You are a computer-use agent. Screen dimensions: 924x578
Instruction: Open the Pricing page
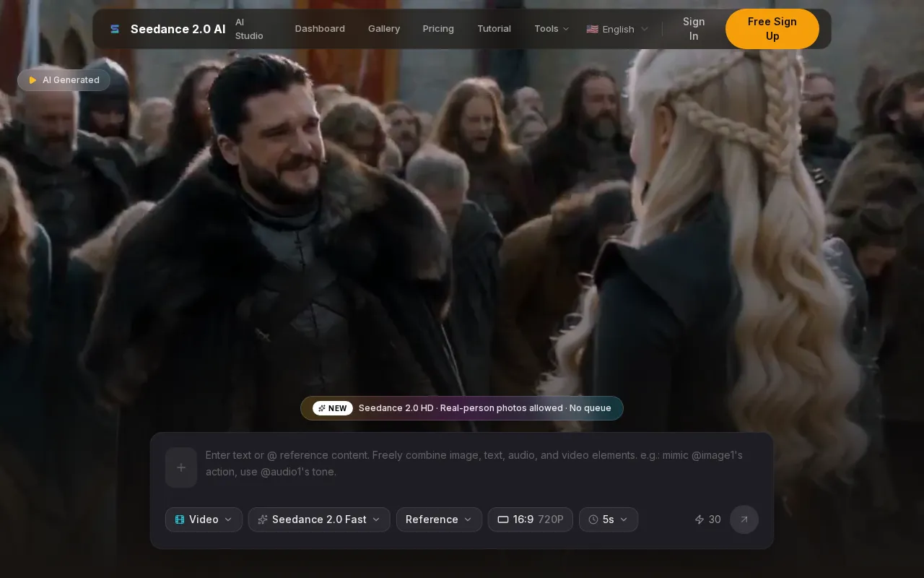[x=438, y=29]
